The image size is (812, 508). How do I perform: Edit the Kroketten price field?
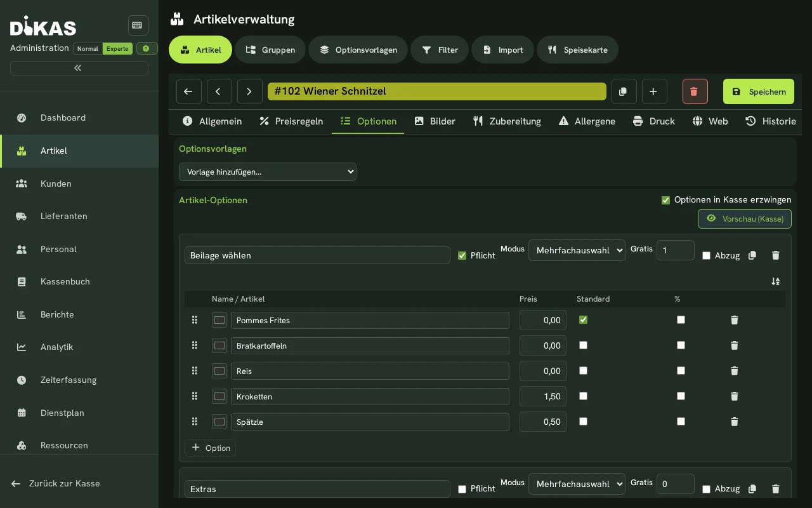[543, 396]
